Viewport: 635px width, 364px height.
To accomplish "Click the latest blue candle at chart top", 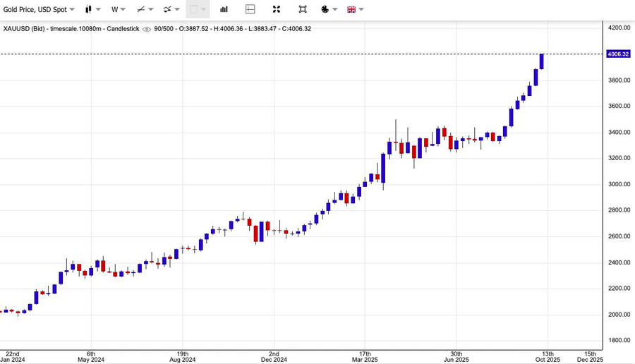I will 541,61.
